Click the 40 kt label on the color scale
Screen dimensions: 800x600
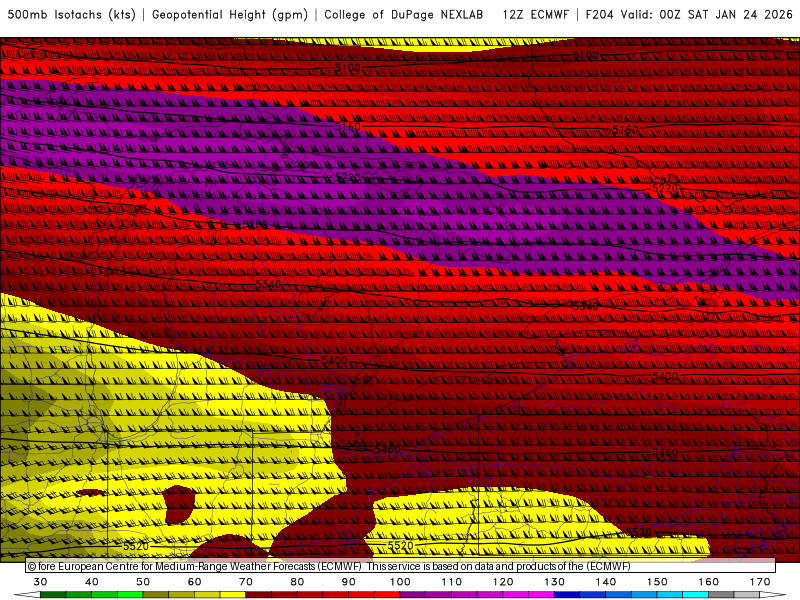[x=92, y=582]
